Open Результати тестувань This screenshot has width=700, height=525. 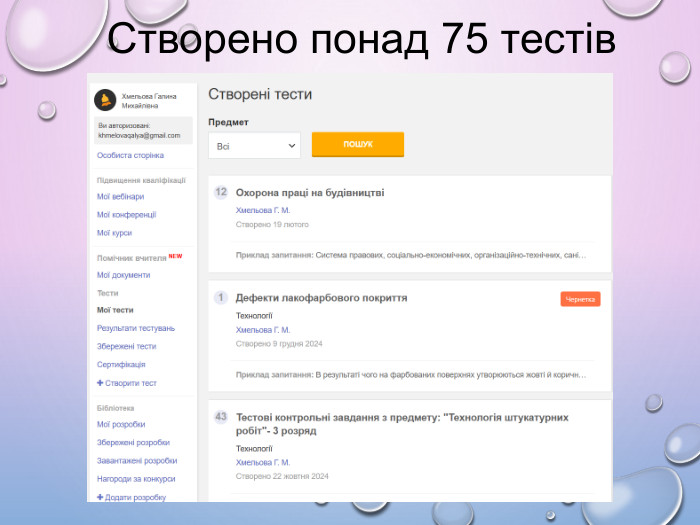tap(136, 328)
